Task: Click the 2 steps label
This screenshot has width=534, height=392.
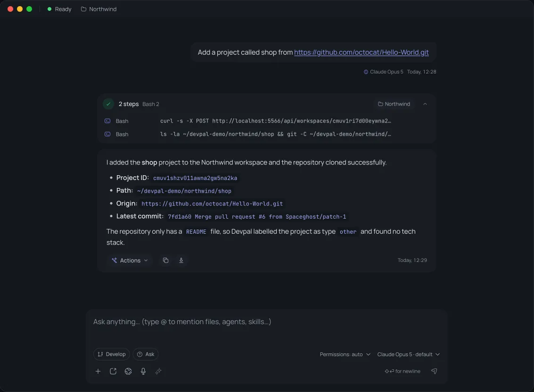Action: 128,104
